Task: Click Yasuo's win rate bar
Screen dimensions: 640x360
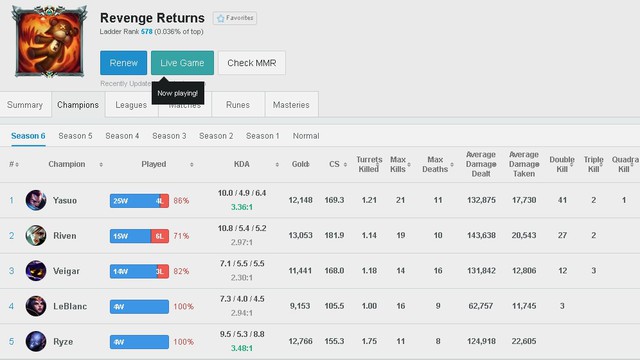Action: [x=139, y=201]
